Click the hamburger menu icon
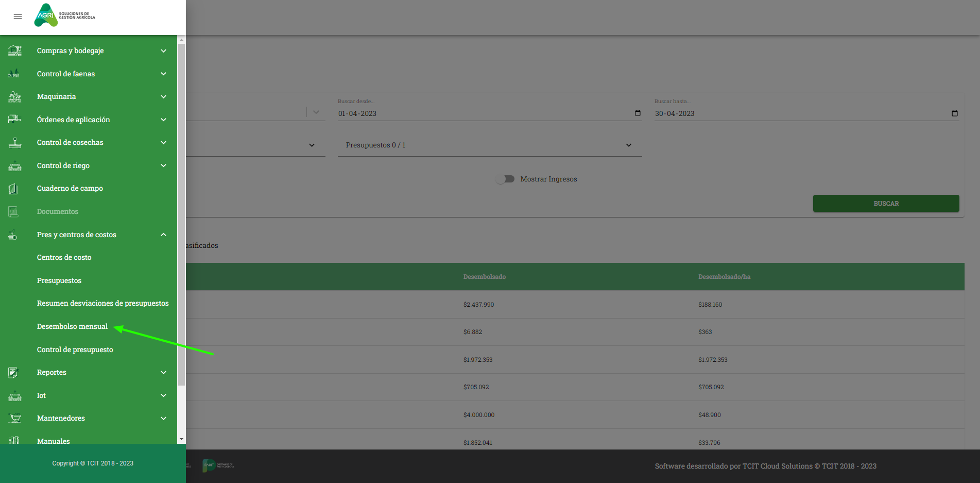Image resolution: width=980 pixels, height=483 pixels. (18, 16)
